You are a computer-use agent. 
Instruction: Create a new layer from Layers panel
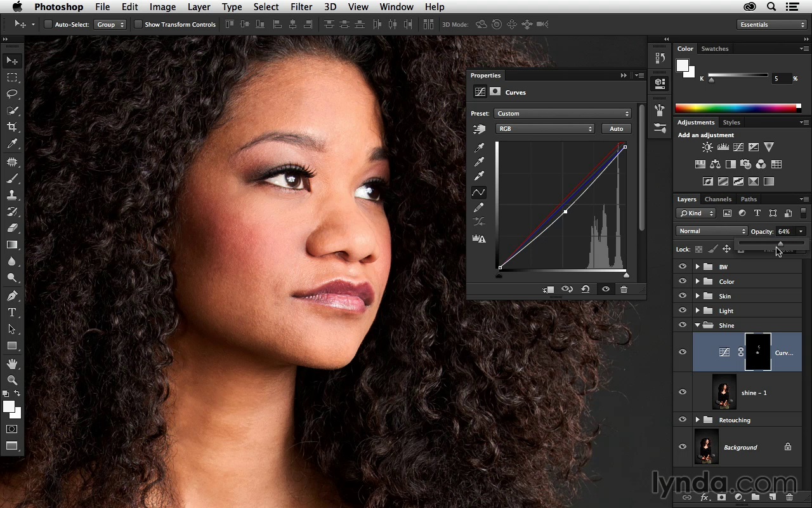(773, 497)
